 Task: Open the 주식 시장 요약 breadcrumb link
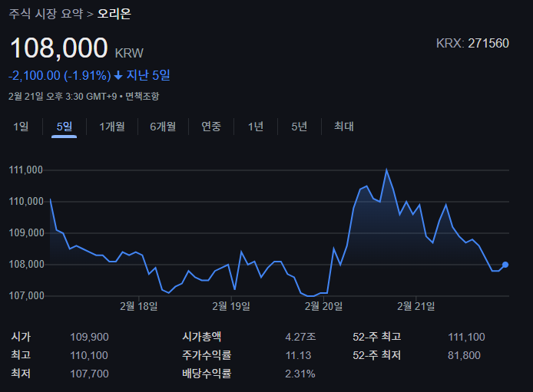point(45,14)
